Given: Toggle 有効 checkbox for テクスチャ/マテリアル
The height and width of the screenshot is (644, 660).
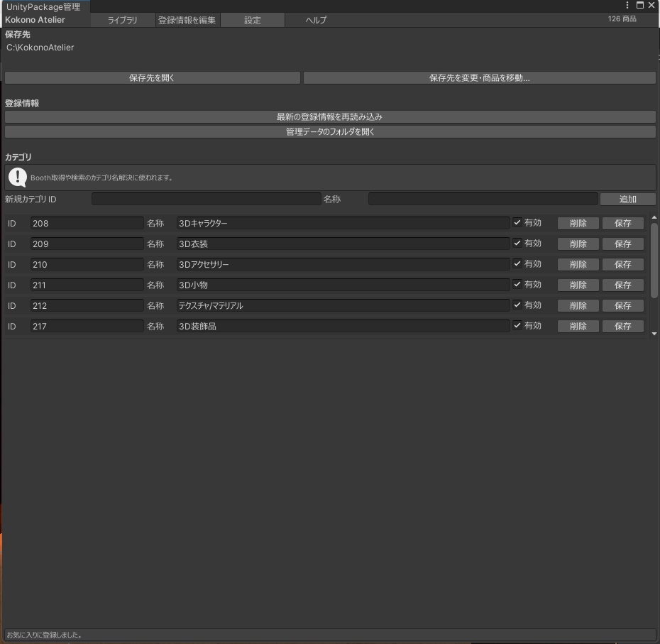Looking at the screenshot, I should click(517, 305).
